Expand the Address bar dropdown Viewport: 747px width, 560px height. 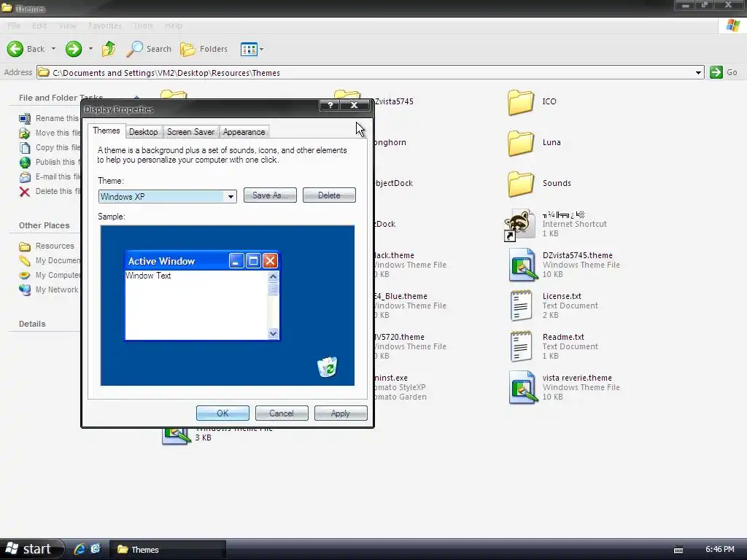tap(698, 72)
